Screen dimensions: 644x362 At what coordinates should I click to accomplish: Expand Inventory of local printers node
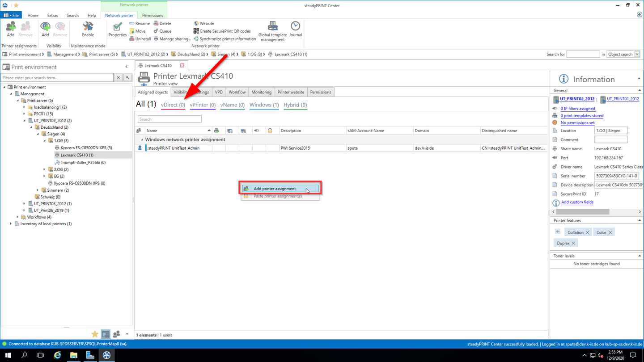(x=11, y=224)
